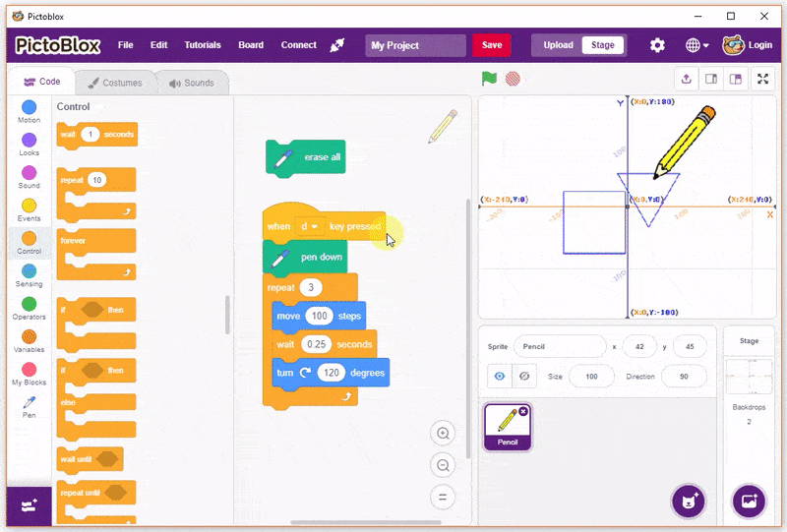
Task: Switch to small stage layout
Action: (x=711, y=79)
